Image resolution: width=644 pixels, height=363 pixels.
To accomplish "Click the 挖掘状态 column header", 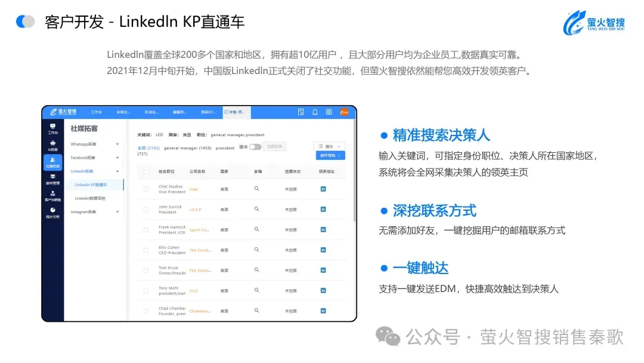I will (292, 172).
